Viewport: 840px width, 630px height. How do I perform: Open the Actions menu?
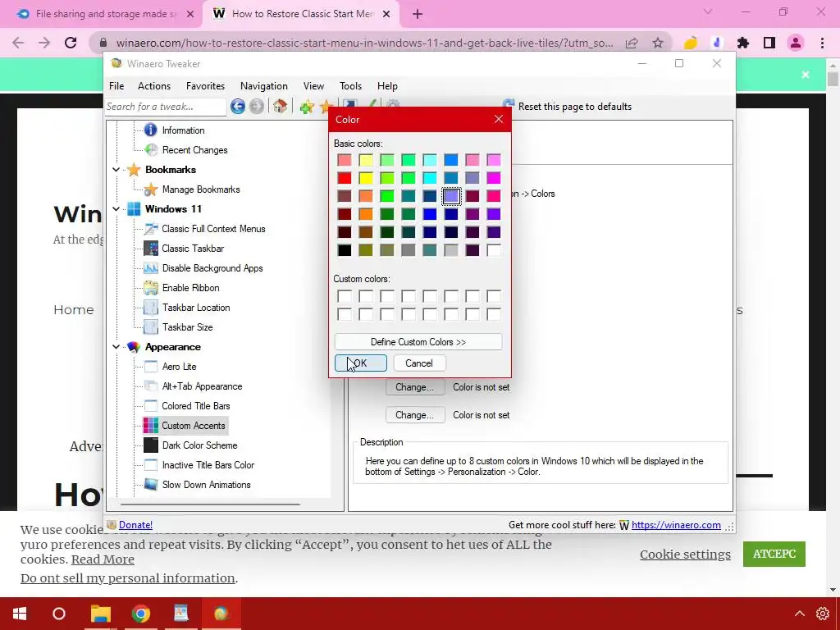154,85
